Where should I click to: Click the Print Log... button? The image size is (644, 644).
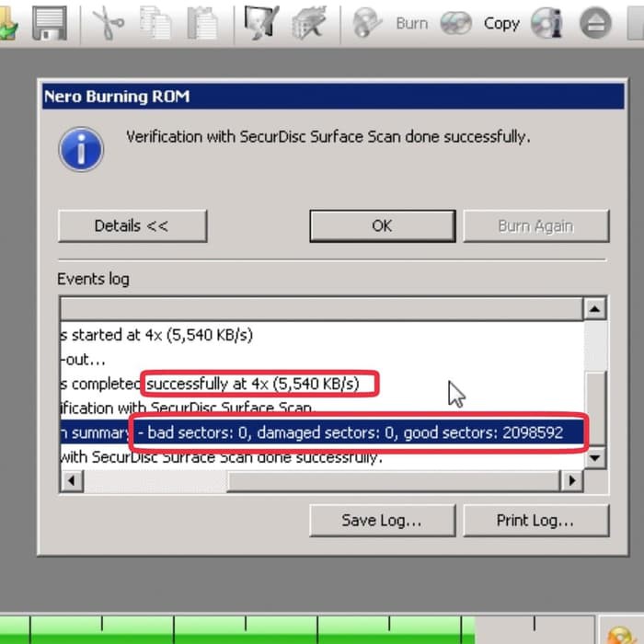coord(535,520)
